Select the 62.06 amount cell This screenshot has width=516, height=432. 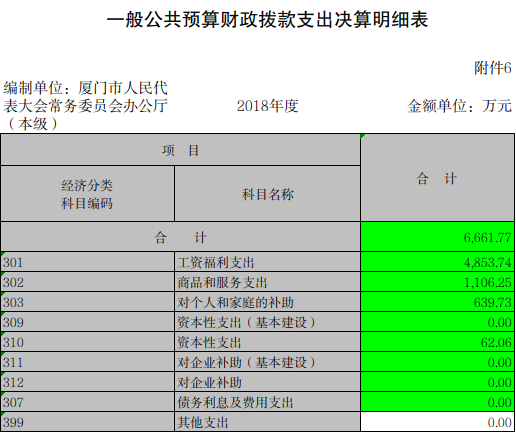[437, 342]
